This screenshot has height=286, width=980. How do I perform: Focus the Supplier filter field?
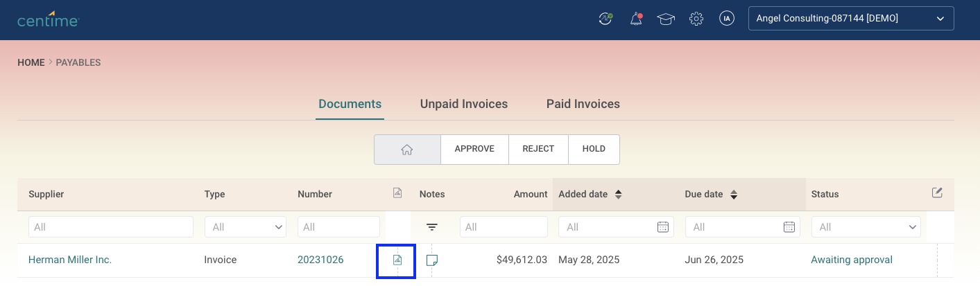pyautogui.click(x=111, y=227)
